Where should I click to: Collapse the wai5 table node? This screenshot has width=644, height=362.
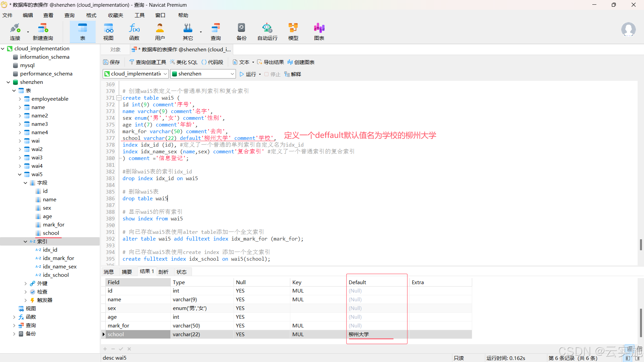pyautogui.click(x=20, y=174)
